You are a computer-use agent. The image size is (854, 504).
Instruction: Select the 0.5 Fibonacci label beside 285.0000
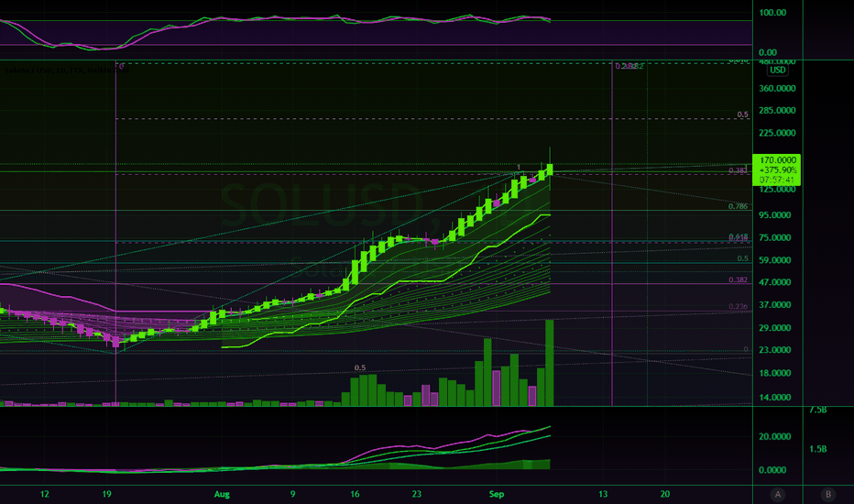point(743,115)
